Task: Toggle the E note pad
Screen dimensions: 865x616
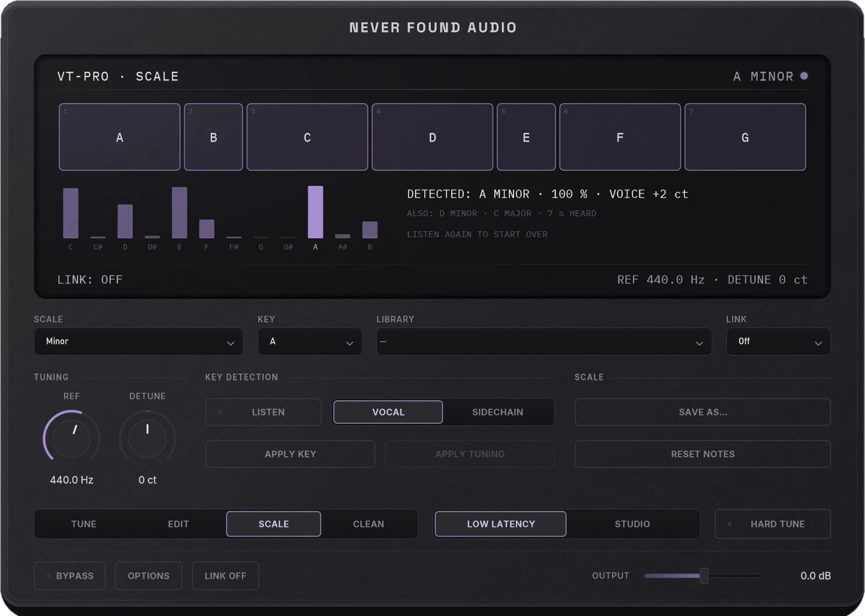Action: click(526, 137)
